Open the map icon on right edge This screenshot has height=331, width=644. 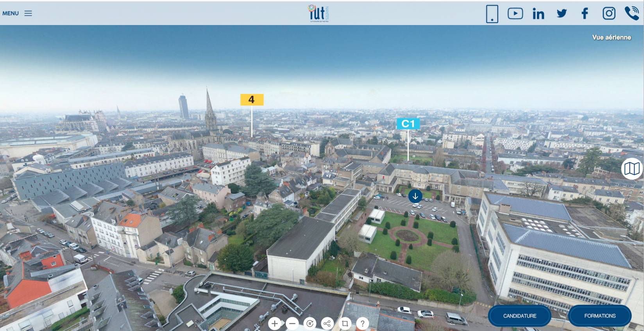coord(632,169)
